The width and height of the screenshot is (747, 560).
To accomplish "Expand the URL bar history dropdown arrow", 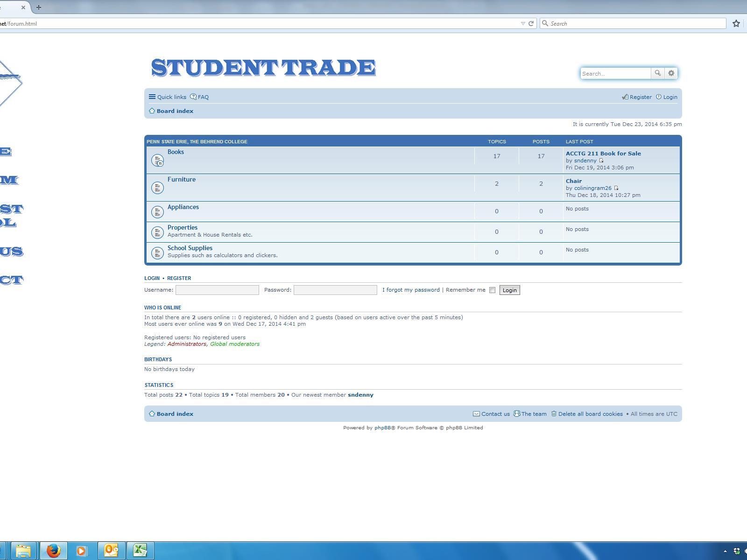I will 523,24.
